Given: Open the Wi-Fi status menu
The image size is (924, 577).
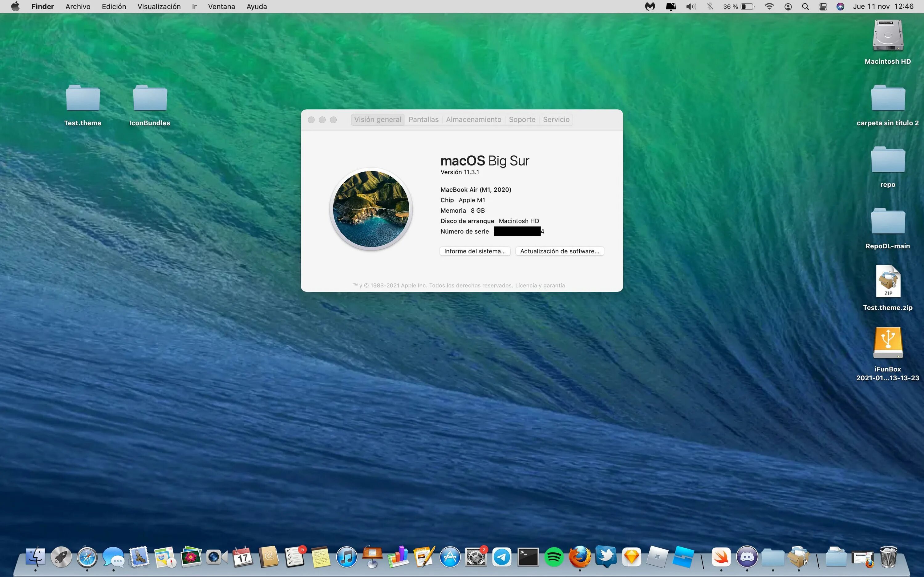Looking at the screenshot, I should pos(769,6).
